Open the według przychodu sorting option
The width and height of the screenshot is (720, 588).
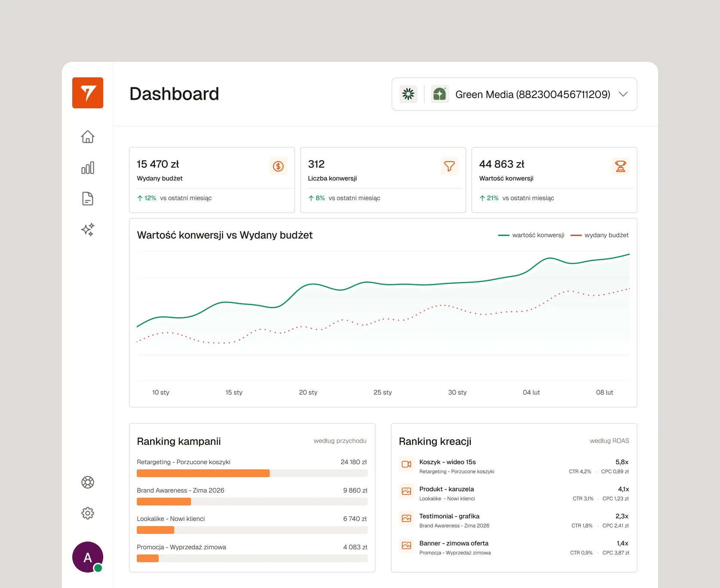pyautogui.click(x=340, y=441)
